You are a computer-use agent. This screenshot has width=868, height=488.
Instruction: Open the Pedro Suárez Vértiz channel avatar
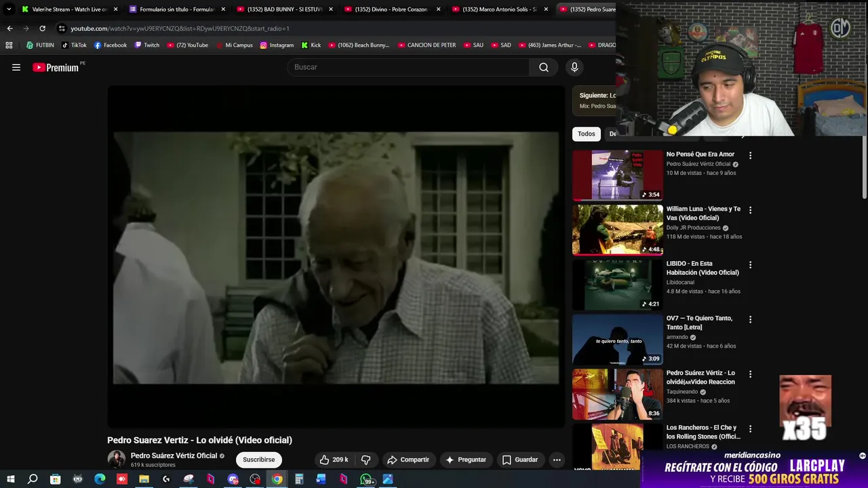coord(117,459)
